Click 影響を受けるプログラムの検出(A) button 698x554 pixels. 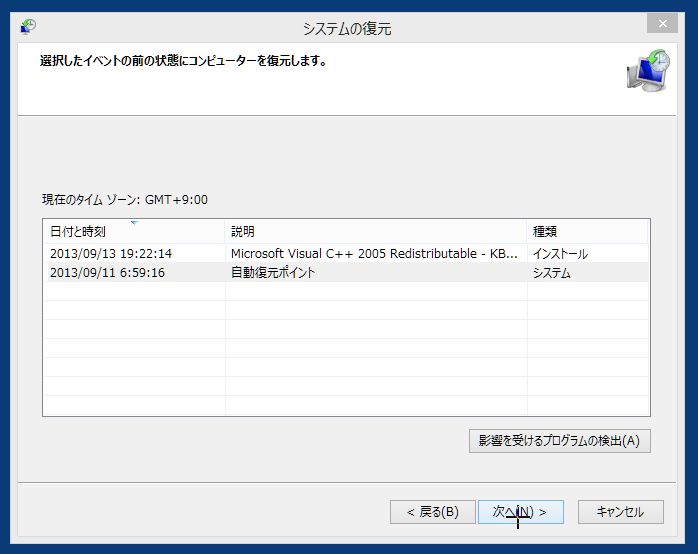(x=560, y=441)
